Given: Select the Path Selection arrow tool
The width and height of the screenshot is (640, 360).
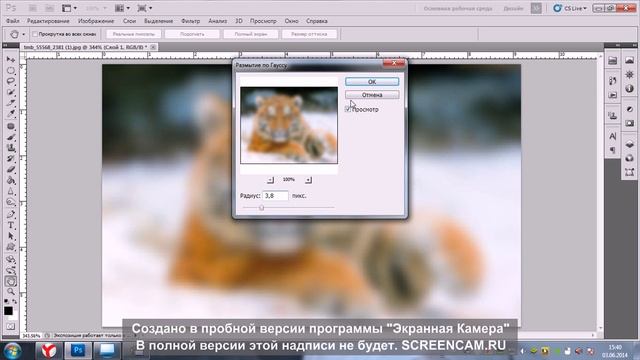Looking at the screenshot, I should tap(11, 236).
